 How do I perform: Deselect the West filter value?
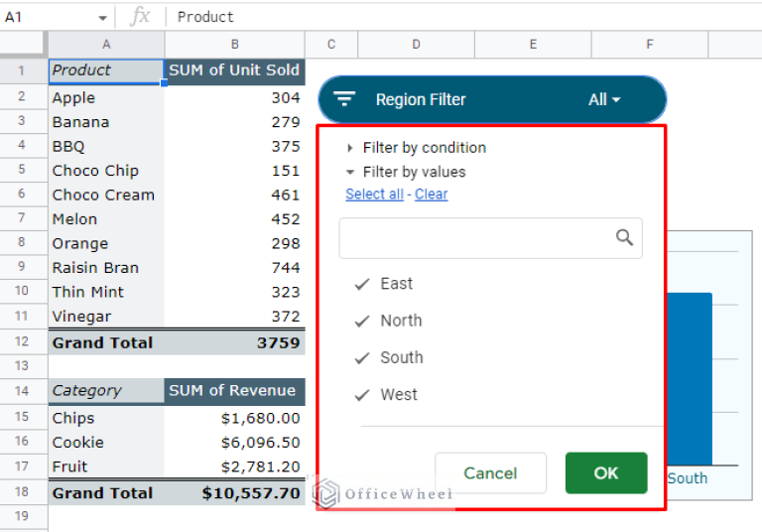tap(362, 395)
